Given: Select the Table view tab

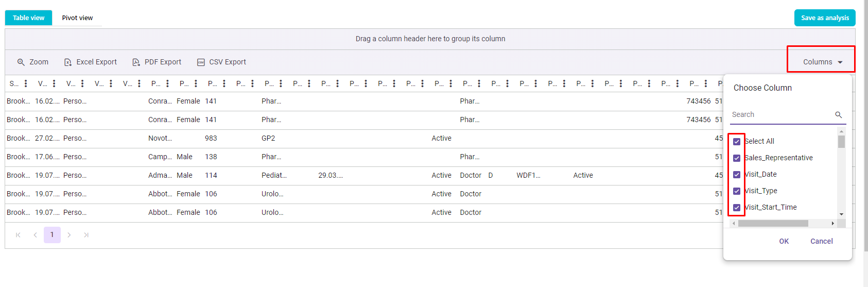Looking at the screenshot, I should coord(29,18).
